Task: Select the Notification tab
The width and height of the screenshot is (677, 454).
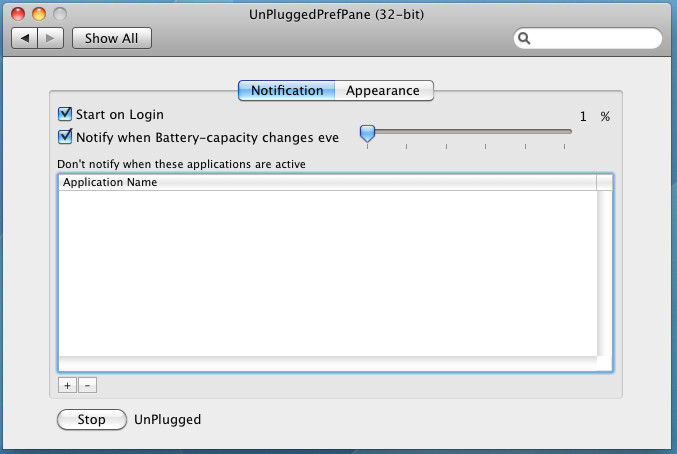Action: [x=287, y=91]
